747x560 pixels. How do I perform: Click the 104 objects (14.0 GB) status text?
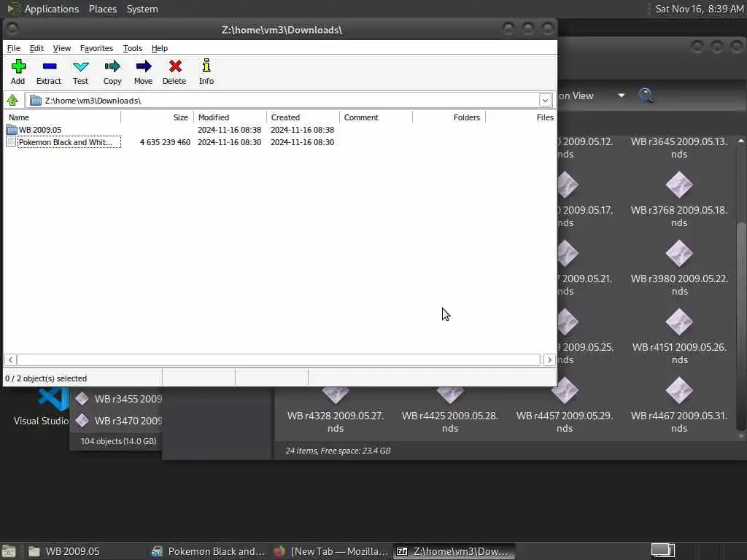click(119, 441)
